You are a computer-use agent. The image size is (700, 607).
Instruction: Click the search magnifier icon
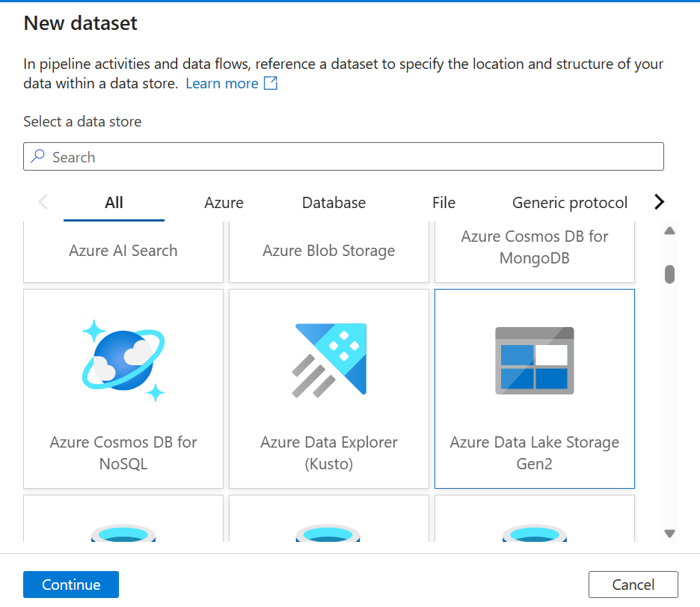point(37,156)
